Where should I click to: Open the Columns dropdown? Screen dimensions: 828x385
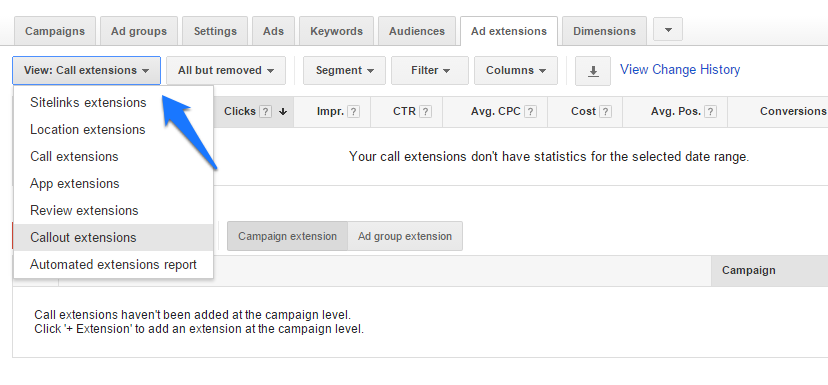click(515, 70)
